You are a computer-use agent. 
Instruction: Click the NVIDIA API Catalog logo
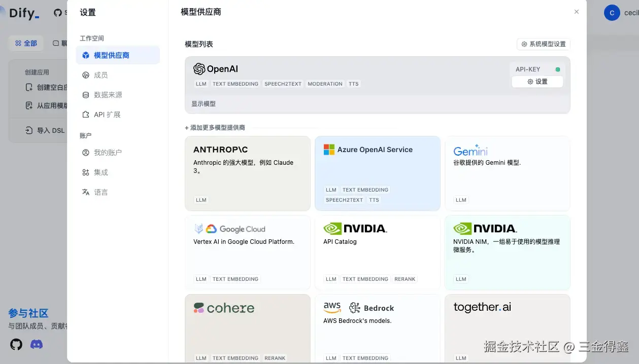(355, 229)
